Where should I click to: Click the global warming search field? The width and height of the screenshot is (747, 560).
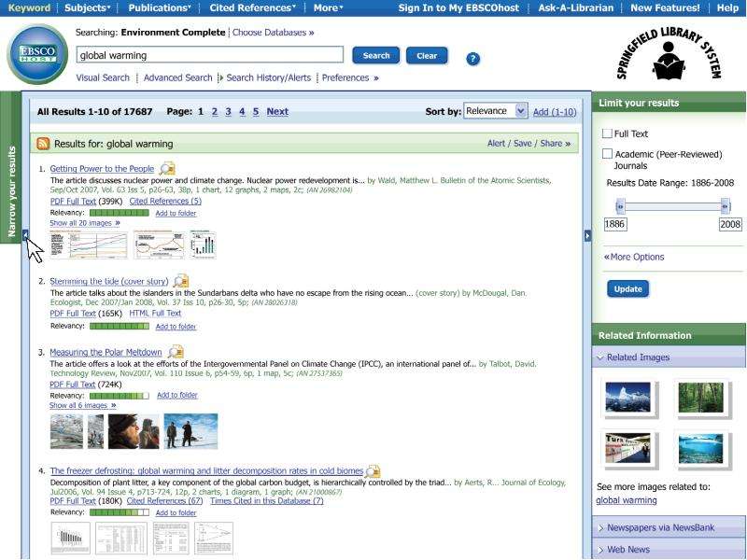209,55
